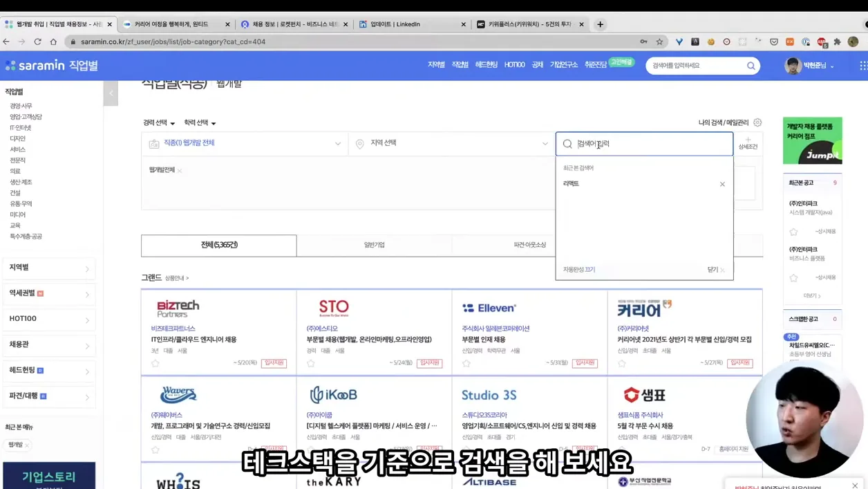Open the Adblock Plus extension icon

822,41
